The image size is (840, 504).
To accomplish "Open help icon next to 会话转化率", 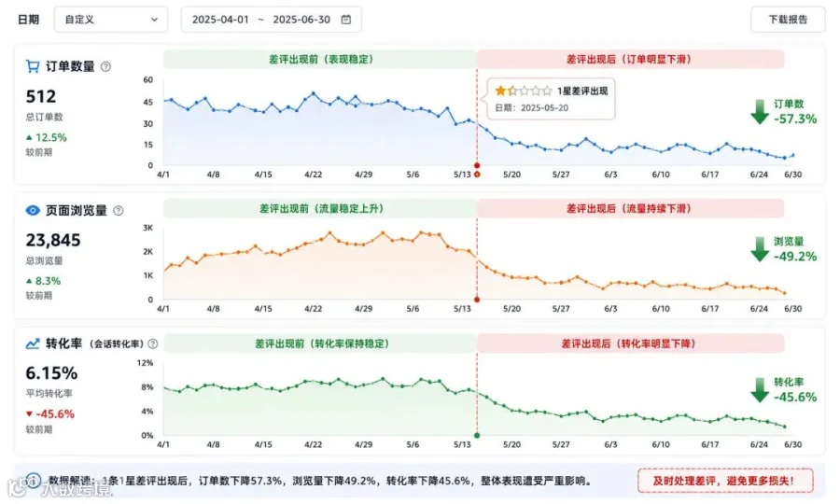I will 153,343.
